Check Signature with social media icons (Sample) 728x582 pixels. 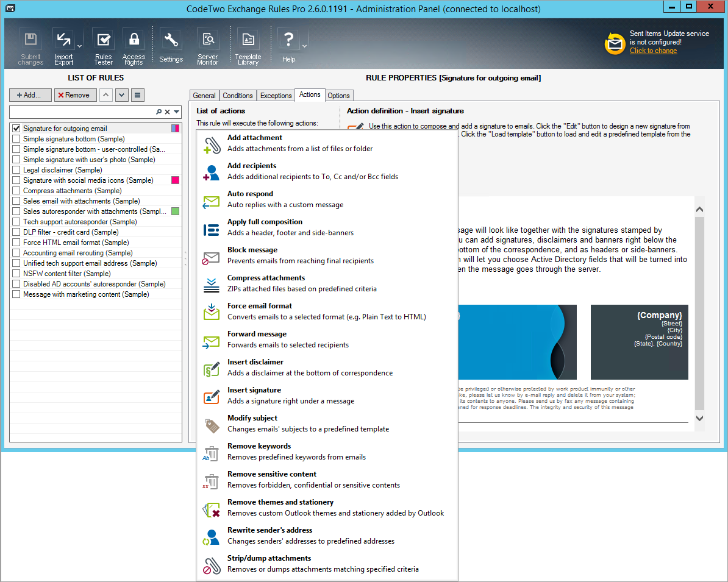point(16,180)
